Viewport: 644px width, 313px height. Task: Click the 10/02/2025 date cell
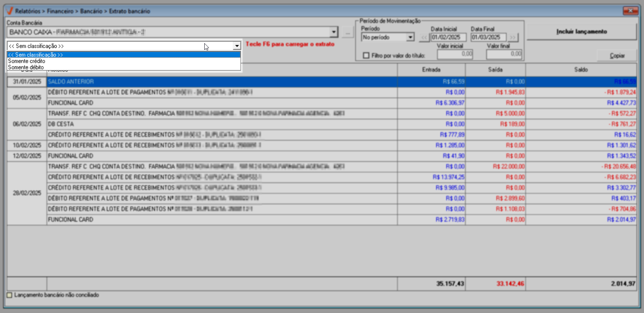tap(27, 146)
